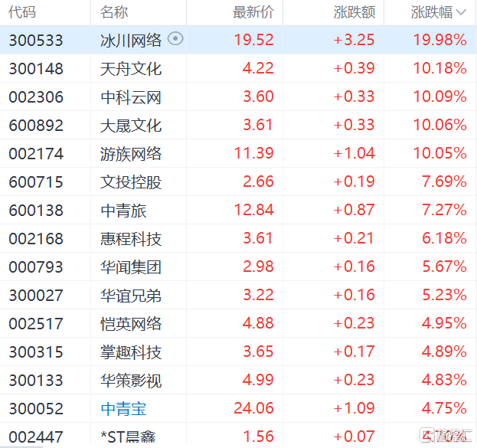This screenshot has height=448, width=477.
Task: Select the 游族网络 stock name
Action: 131,154
